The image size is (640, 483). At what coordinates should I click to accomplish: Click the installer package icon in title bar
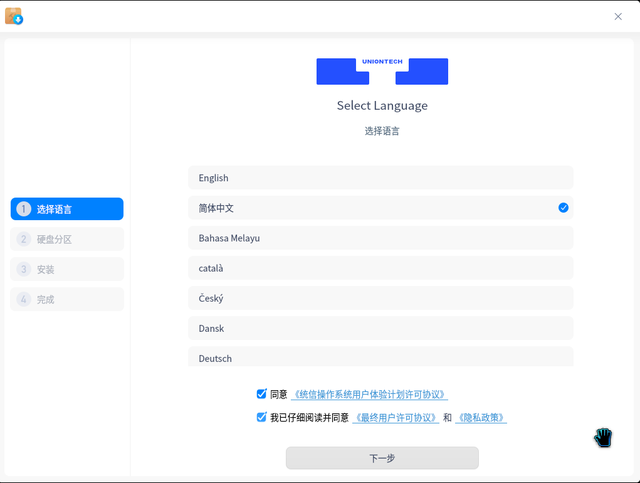click(x=14, y=16)
